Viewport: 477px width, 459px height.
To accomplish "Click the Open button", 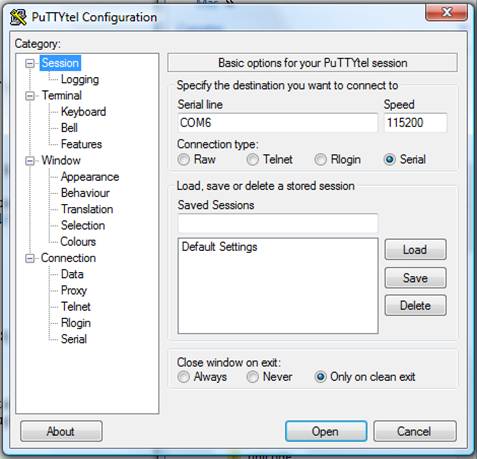I will click(326, 431).
